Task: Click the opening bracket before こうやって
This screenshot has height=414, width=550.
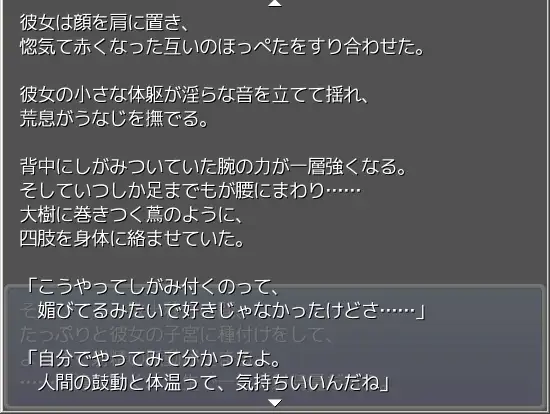Action: [31, 287]
